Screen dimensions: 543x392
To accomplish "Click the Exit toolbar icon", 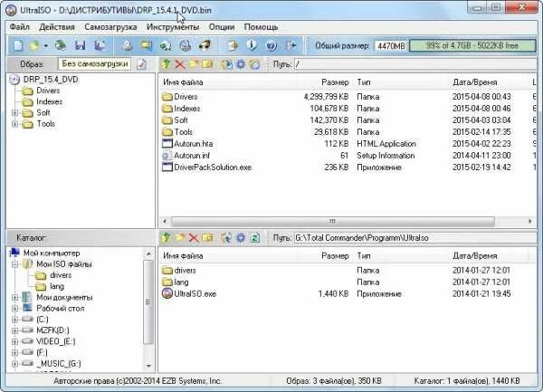I will [x=291, y=45].
